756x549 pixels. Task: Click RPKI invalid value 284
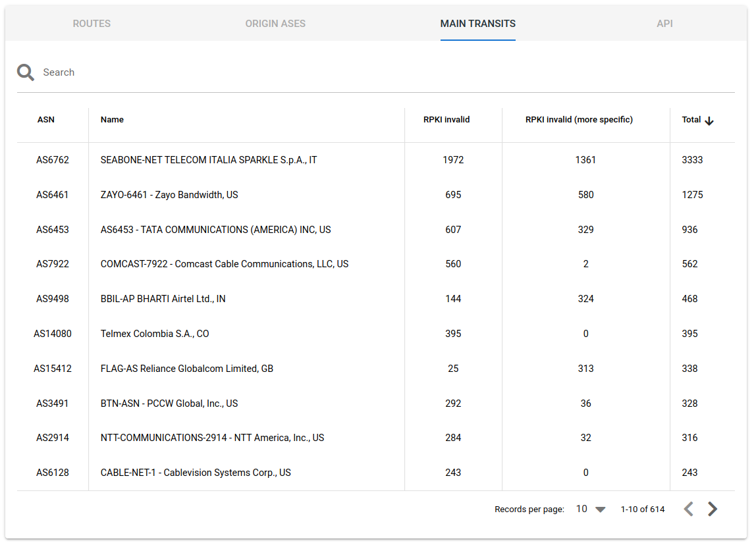coord(453,438)
